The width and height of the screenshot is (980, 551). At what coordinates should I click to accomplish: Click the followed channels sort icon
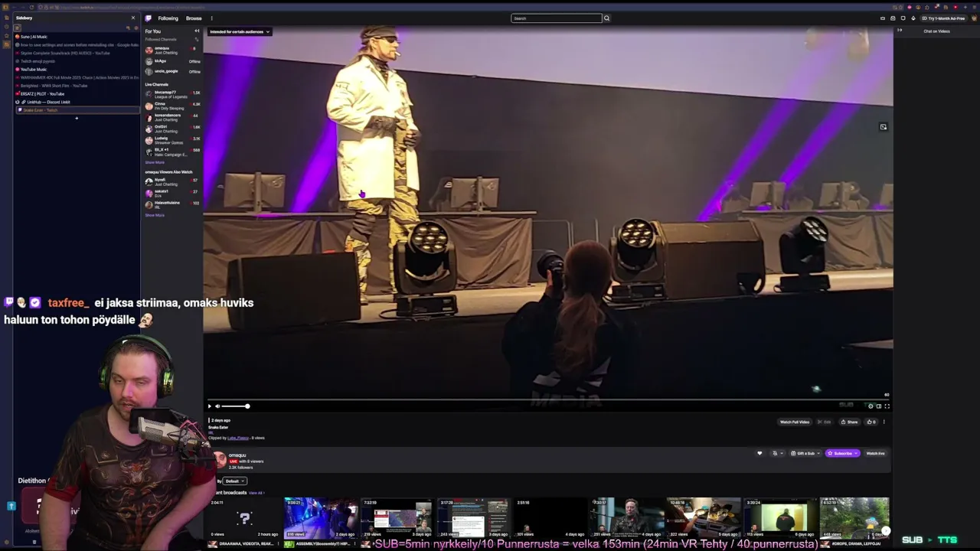point(197,39)
